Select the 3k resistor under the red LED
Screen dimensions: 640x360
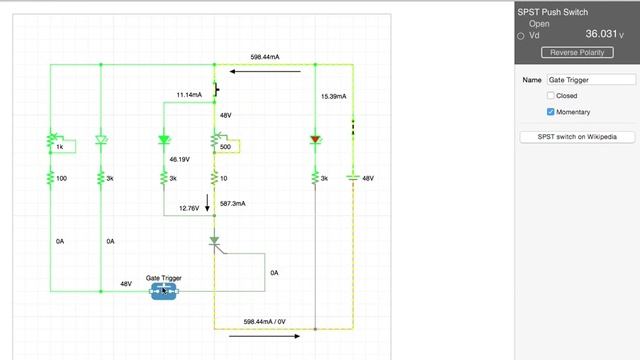pyautogui.click(x=315, y=178)
